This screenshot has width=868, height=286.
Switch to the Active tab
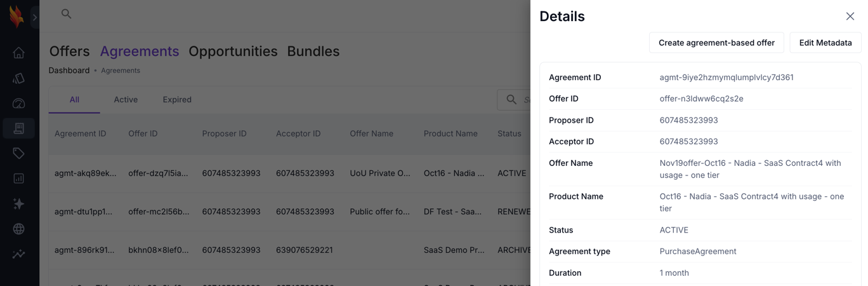point(126,100)
